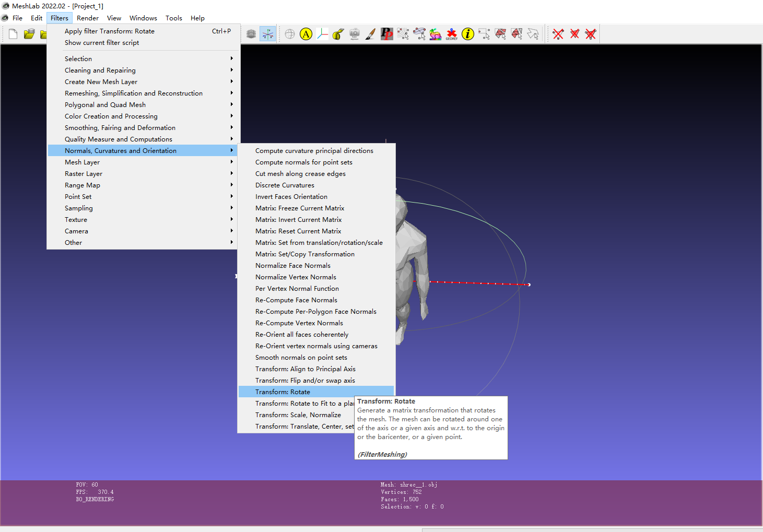
Task: Select the point picking waves icon
Action: (403, 34)
